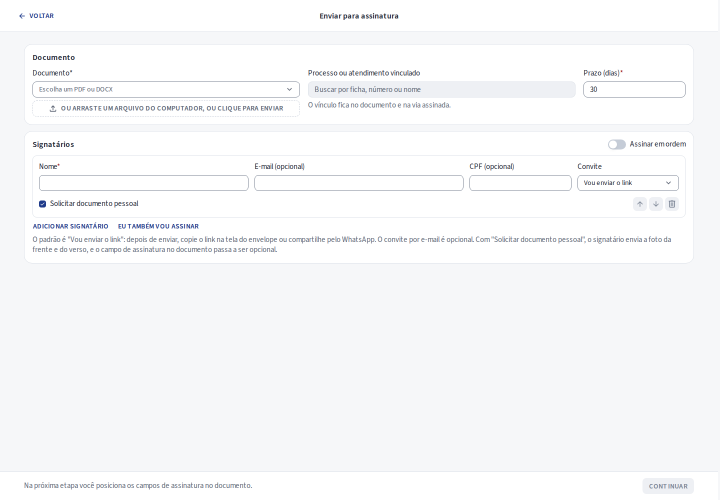
Task: Move signatory down with arrow icon
Action: pos(656,204)
